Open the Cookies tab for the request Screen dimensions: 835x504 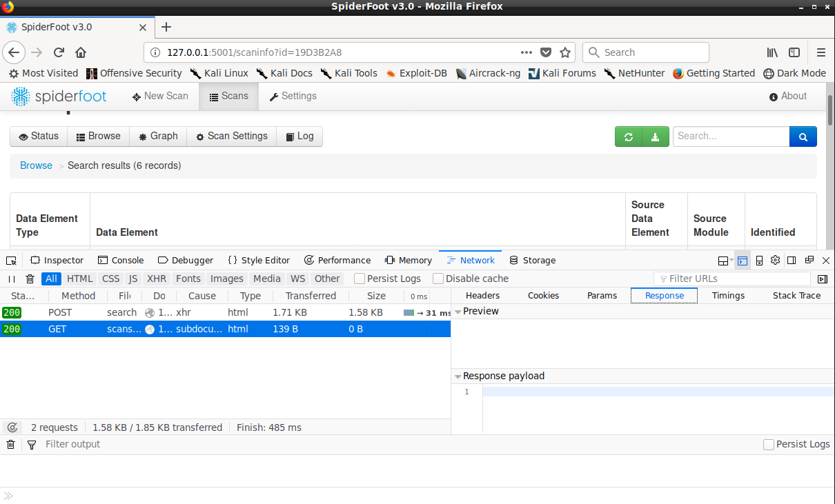coord(543,295)
